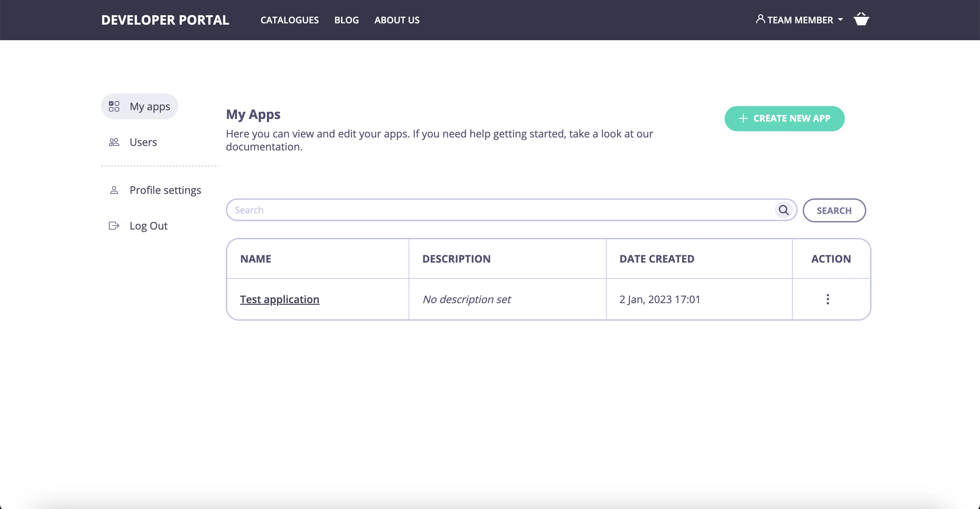Open the Blog page
This screenshot has width=980, height=509.
[346, 20]
